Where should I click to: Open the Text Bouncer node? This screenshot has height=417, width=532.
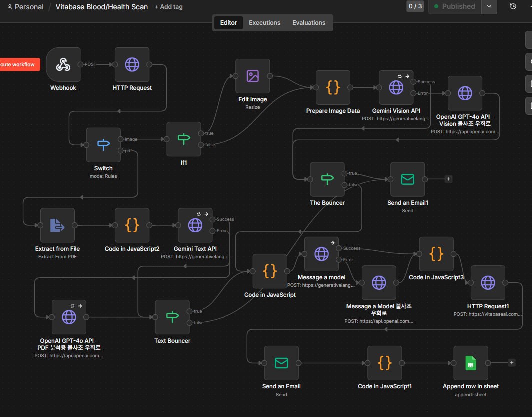click(x=172, y=317)
